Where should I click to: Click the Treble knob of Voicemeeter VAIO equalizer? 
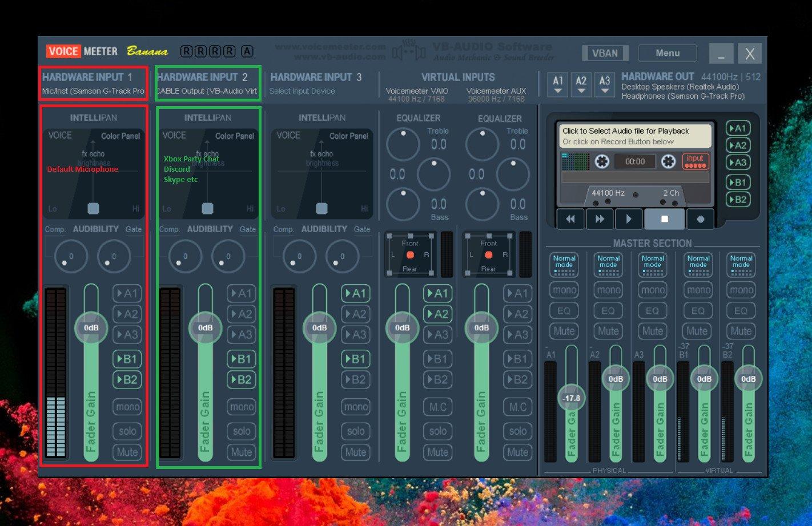(x=403, y=145)
